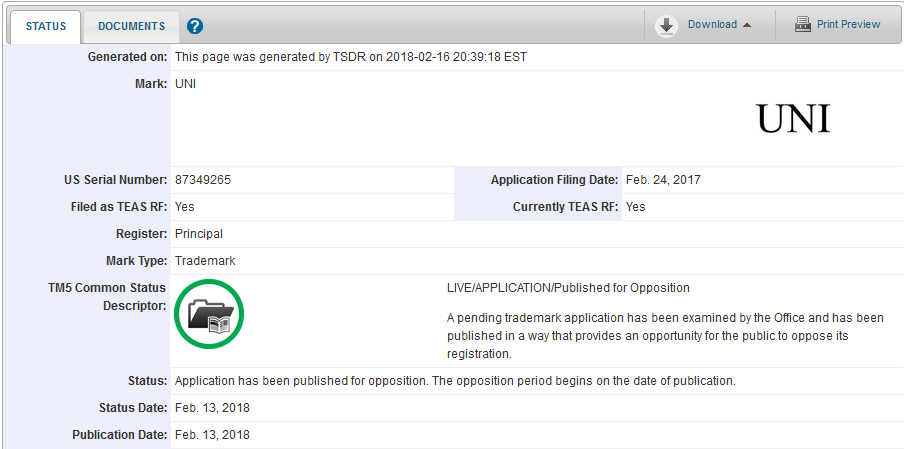Open the blue help question mark icon
This screenshot has width=904, height=449.
[x=195, y=26]
